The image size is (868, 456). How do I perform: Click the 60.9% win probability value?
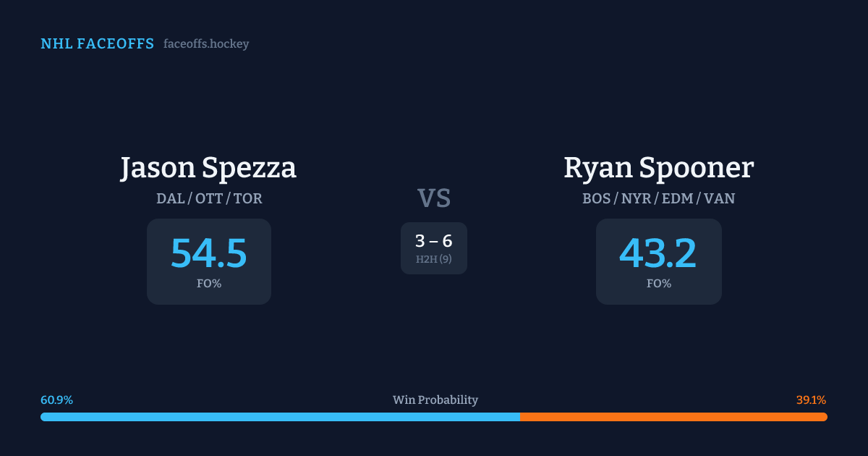click(x=56, y=400)
